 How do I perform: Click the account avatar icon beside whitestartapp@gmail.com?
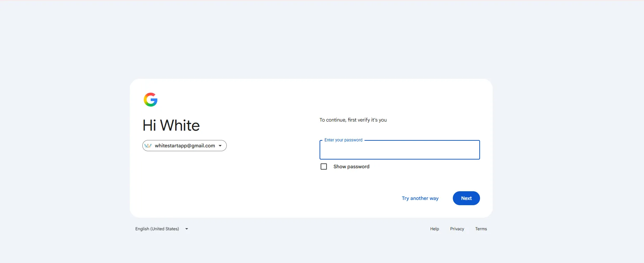click(x=148, y=146)
